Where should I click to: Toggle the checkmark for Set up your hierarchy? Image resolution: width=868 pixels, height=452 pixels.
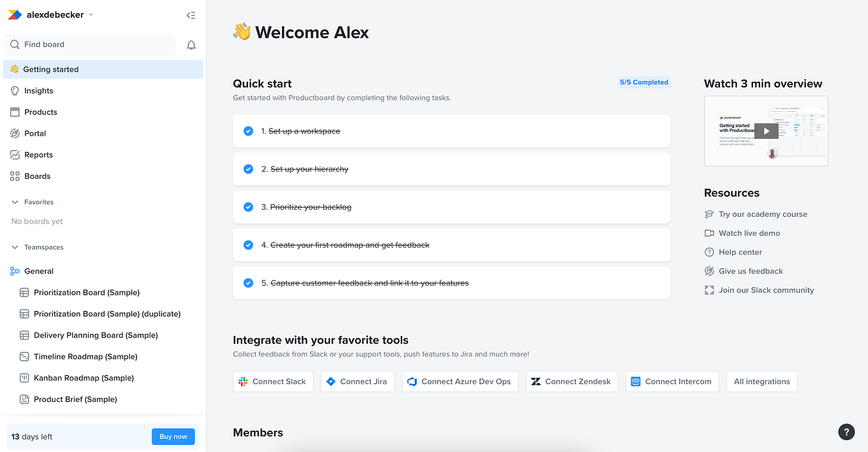pyautogui.click(x=248, y=169)
